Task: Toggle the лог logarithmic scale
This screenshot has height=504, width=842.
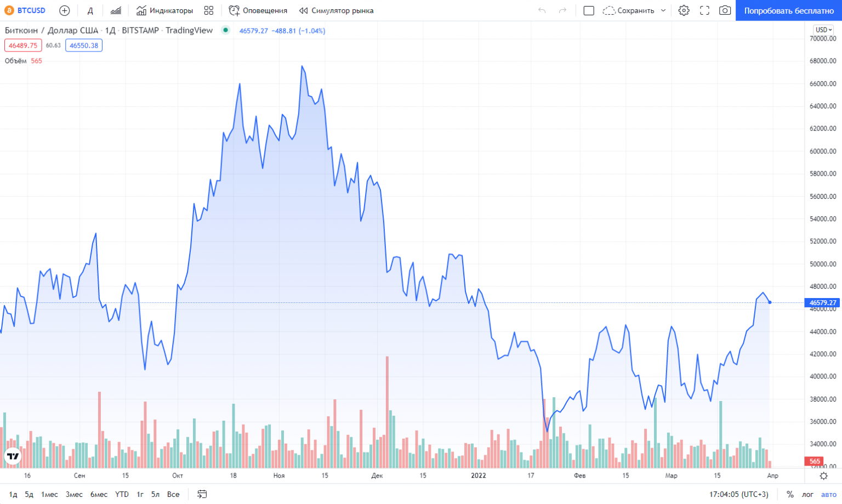Action: pyautogui.click(x=807, y=494)
